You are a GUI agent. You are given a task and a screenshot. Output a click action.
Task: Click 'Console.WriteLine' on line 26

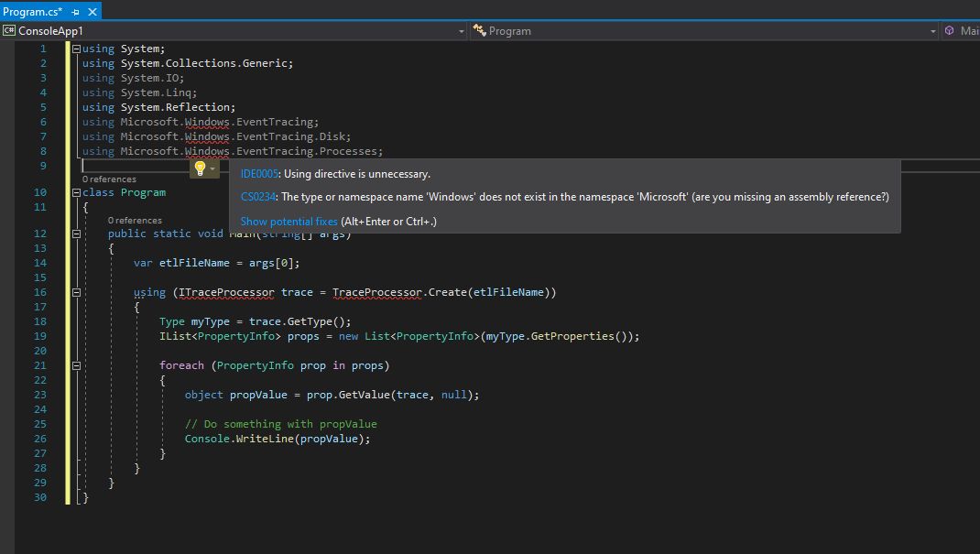coord(239,439)
